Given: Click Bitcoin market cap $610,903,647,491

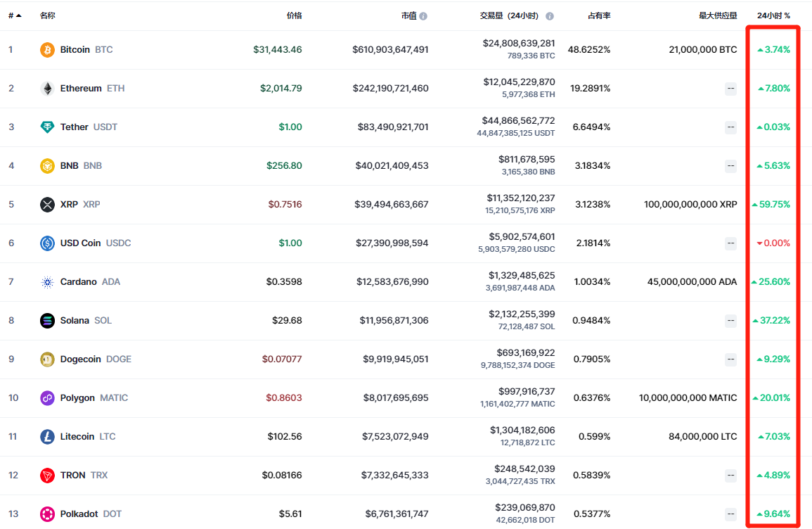Looking at the screenshot, I should coord(390,50).
